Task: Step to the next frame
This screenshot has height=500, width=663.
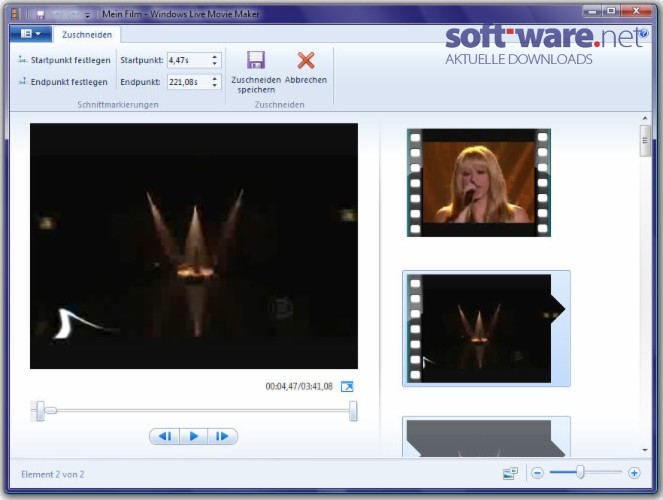Action: point(222,436)
